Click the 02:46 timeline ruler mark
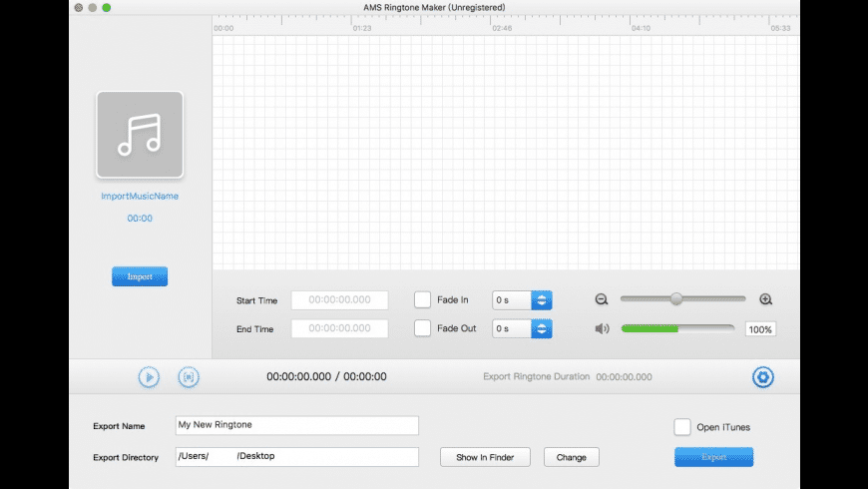The height and width of the screenshot is (489, 868). pyautogui.click(x=502, y=28)
